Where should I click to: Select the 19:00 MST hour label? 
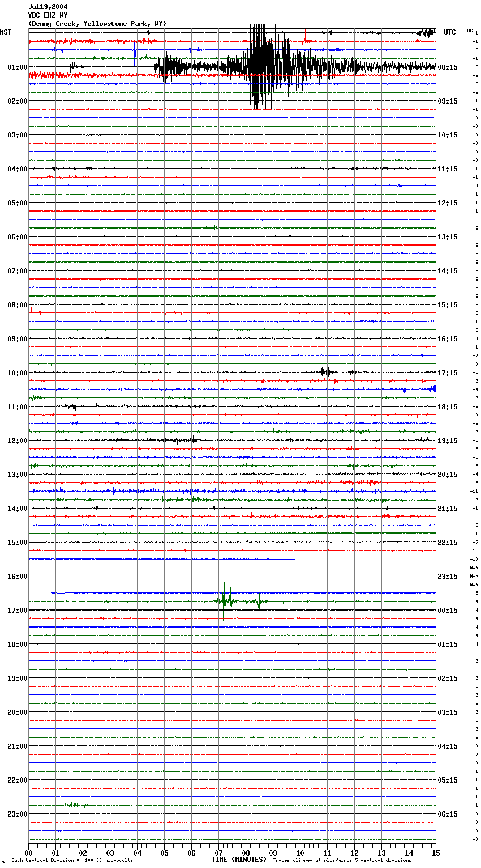18,678
